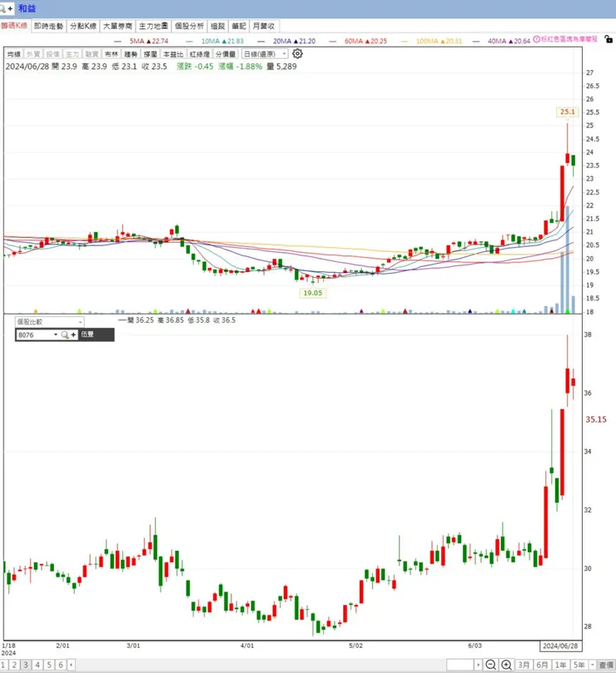
Task: Expand the 8076 stock code dropdown arrow
Action: (56, 334)
